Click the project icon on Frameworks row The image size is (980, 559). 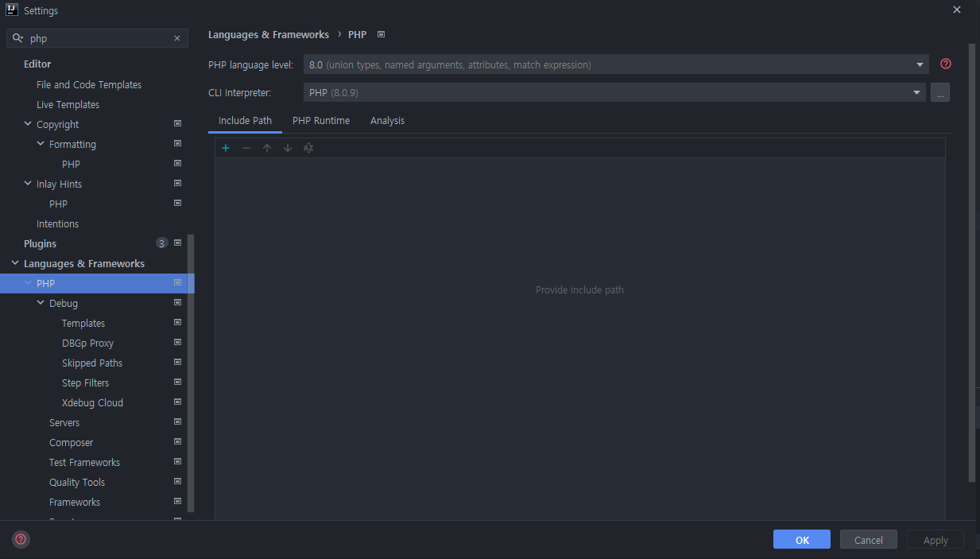click(177, 502)
